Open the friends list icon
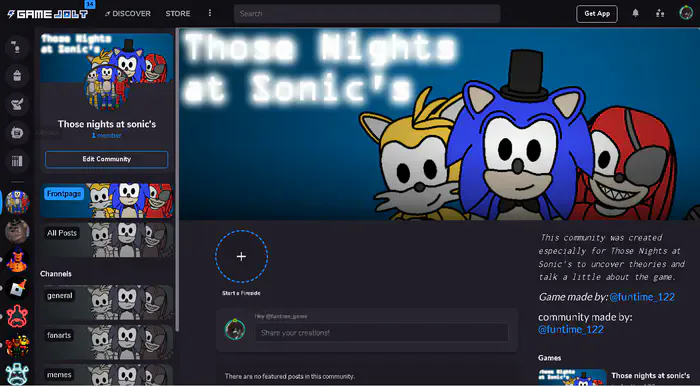 pyautogui.click(x=660, y=13)
